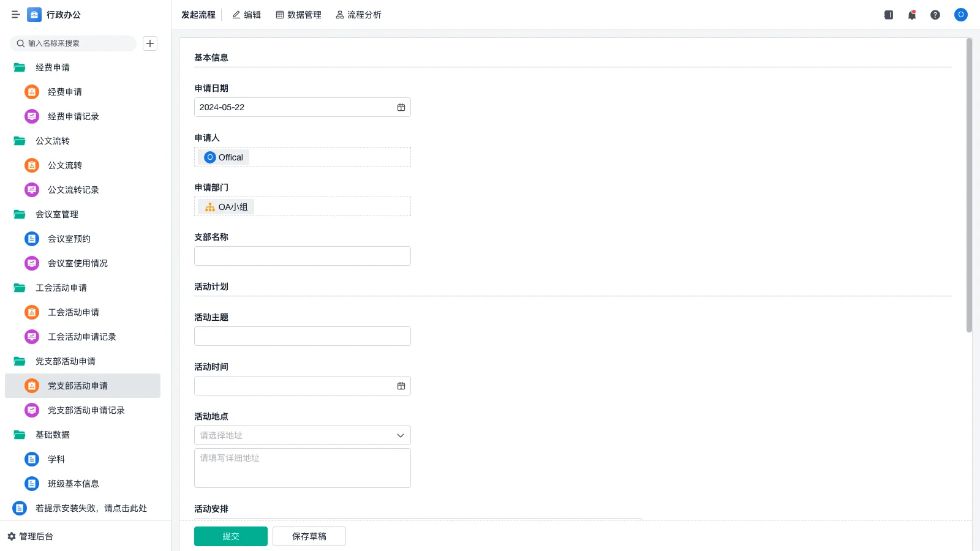Image resolution: width=980 pixels, height=551 pixels.
Task: Add new item with the plus button
Action: 150,43
